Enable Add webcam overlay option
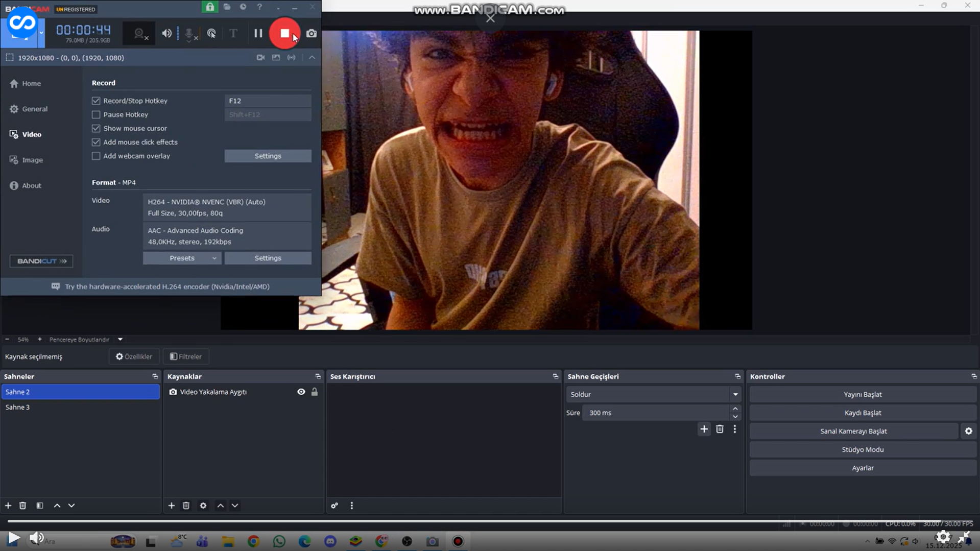The image size is (980, 551). 96,156
